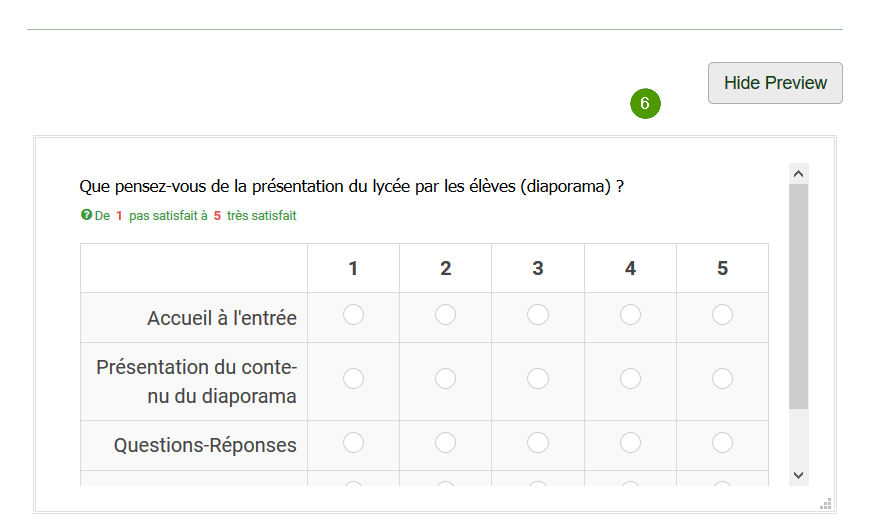
Task: Click the Hide Preview button
Action: [x=775, y=83]
